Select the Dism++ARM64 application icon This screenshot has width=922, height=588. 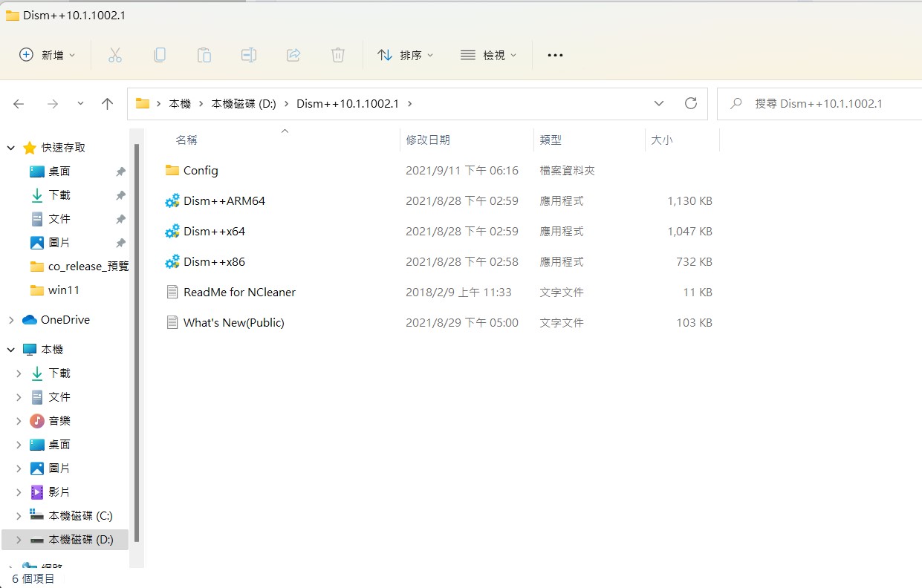[172, 200]
